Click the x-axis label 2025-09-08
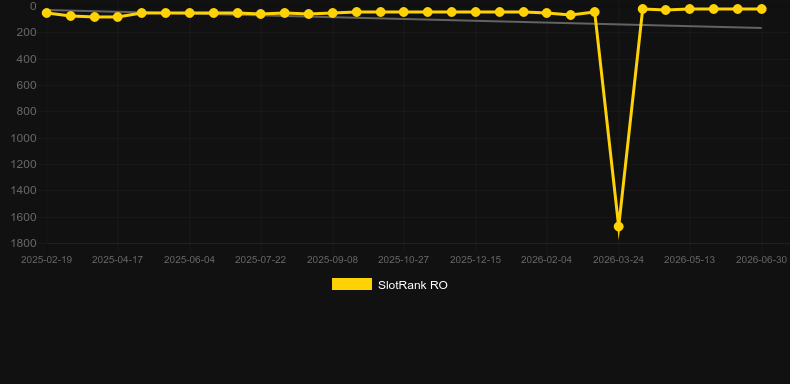The width and height of the screenshot is (790, 384). pyautogui.click(x=333, y=260)
